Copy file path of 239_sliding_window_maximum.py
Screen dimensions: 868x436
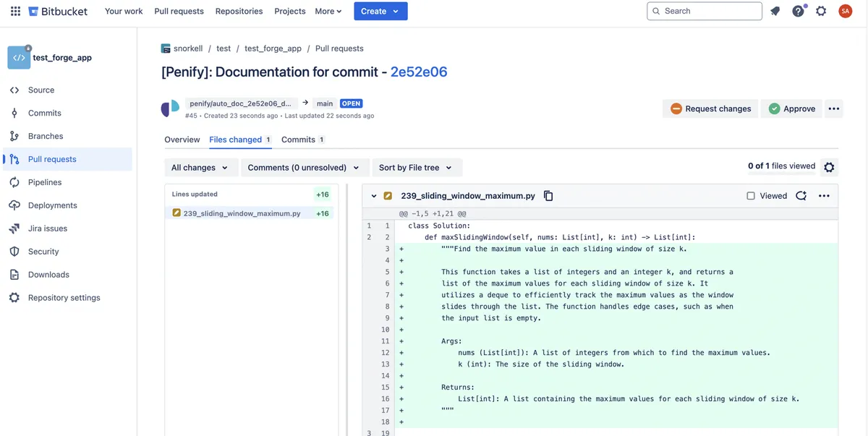548,196
